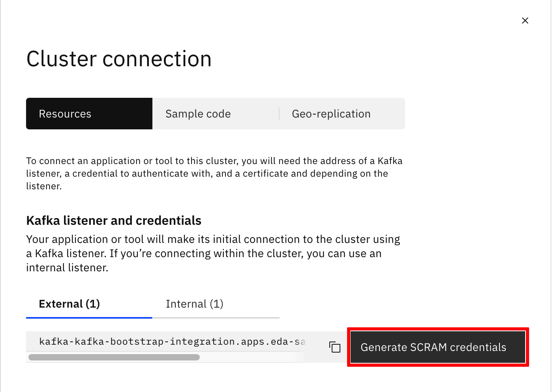Viewport: 552px width, 392px height.
Task: Click Generate SCRAM credentials button
Action: point(438,347)
